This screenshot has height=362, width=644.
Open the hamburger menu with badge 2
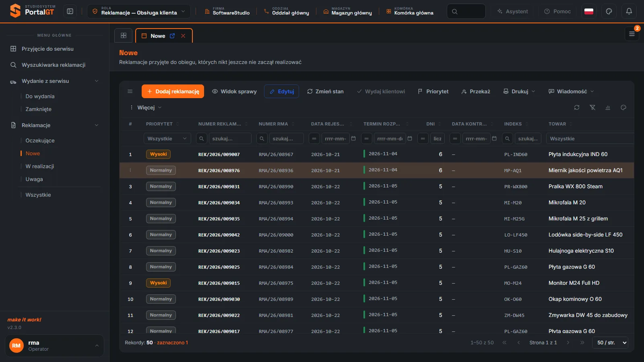pyautogui.click(x=632, y=34)
